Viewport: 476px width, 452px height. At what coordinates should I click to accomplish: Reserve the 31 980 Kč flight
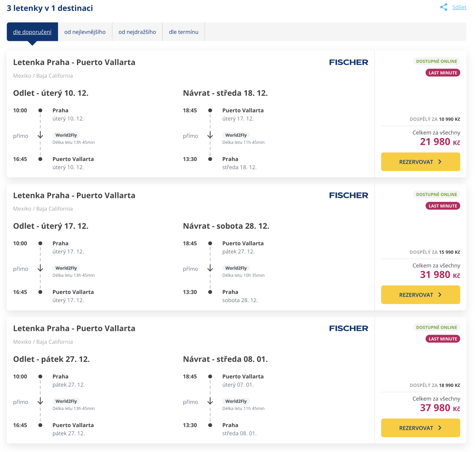[420, 295]
